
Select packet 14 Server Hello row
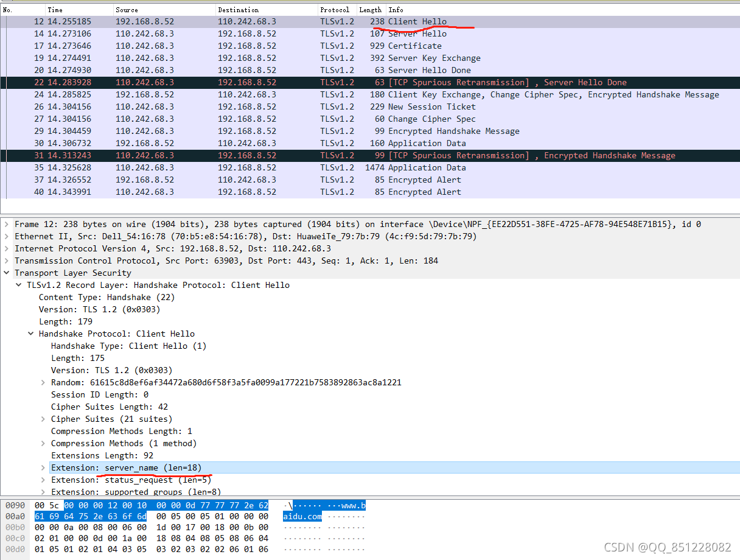tap(370, 33)
